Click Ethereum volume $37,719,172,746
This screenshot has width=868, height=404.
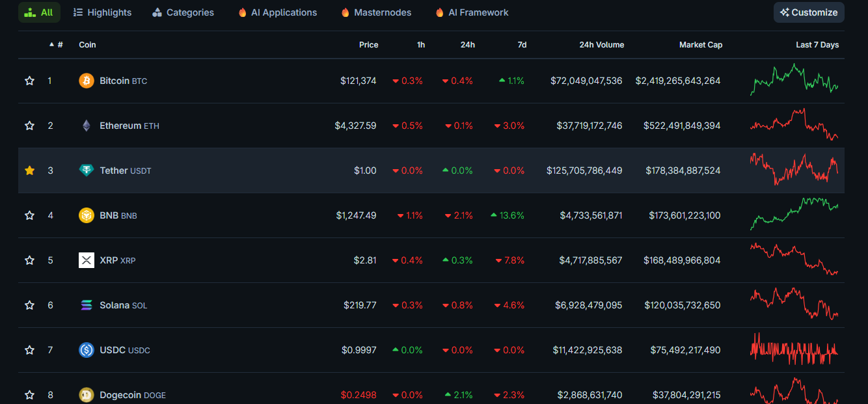(590, 126)
